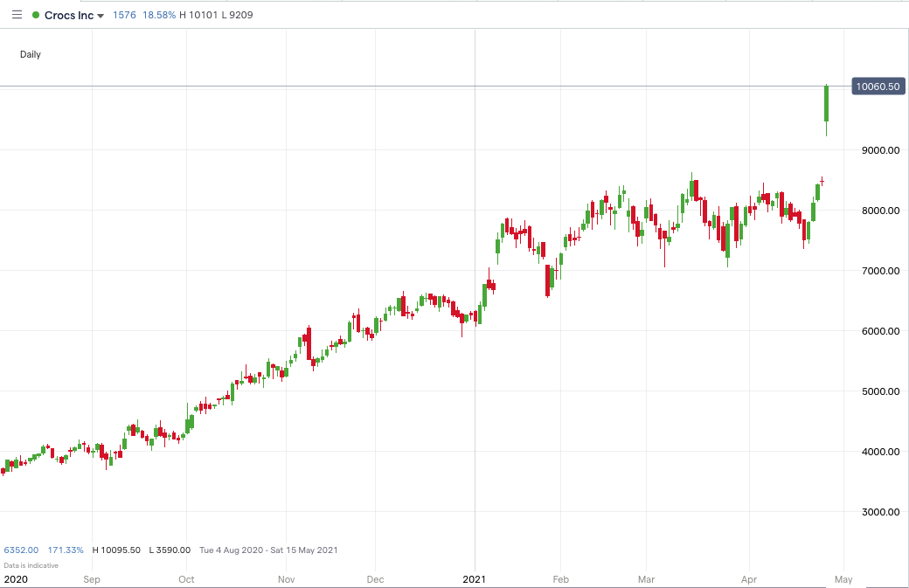
Task: Click the Apr label on time axis
Action: pyautogui.click(x=749, y=579)
